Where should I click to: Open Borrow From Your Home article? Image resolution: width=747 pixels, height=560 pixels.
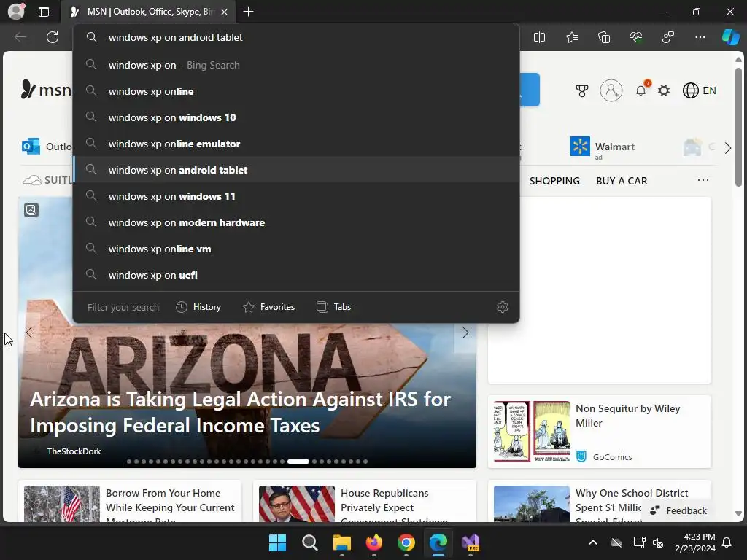tap(170, 506)
